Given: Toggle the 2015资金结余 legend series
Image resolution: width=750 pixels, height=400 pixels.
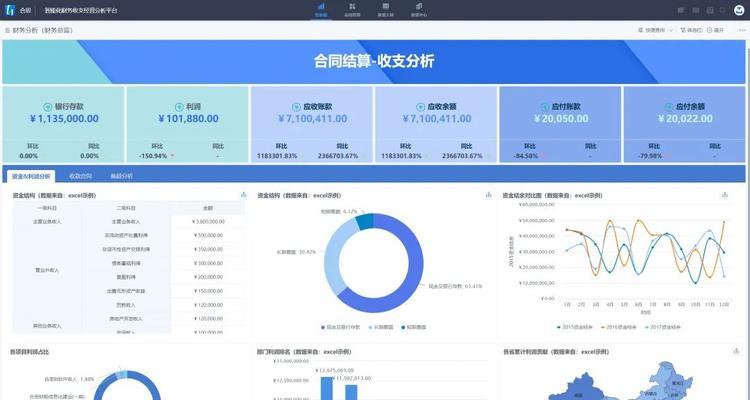Looking at the screenshot, I should click(x=575, y=327).
